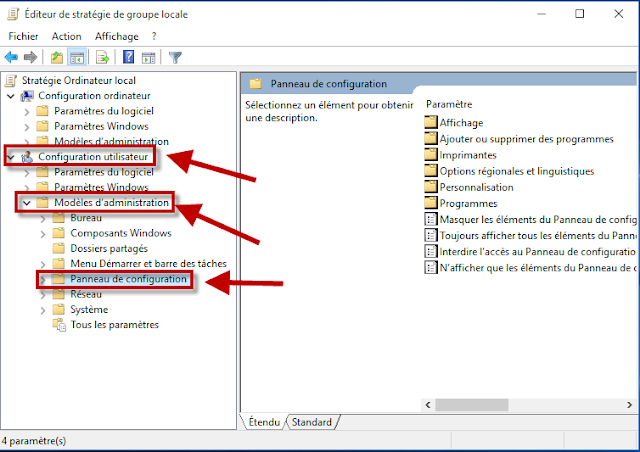The height and width of the screenshot is (452, 640).
Task: Click the export list toolbar icon
Action: point(102,58)
